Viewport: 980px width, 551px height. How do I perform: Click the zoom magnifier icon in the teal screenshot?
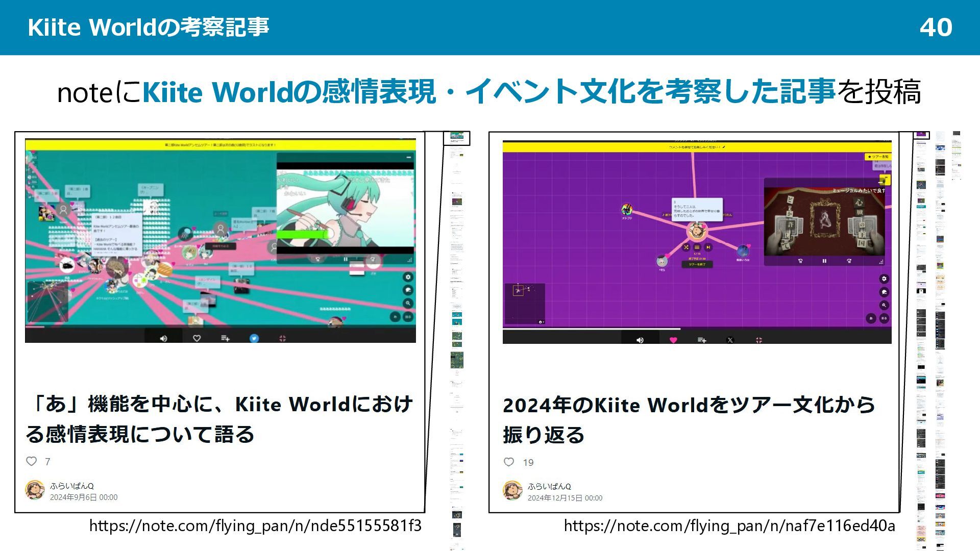pos(408,303)
